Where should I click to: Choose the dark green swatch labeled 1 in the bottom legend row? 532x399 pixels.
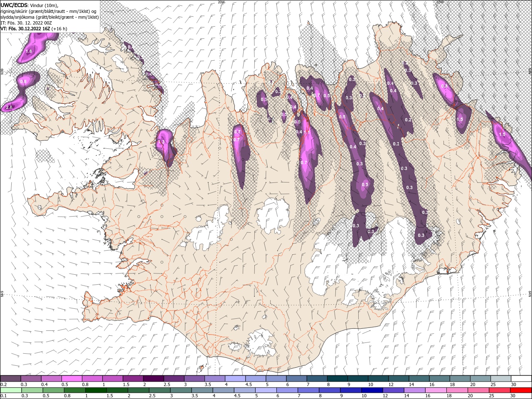[x=96, y=390]
